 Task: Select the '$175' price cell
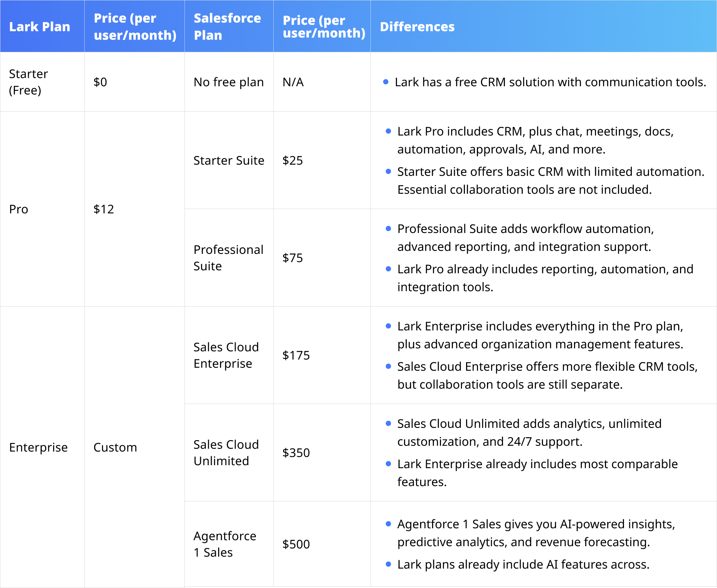pos(296,355)
